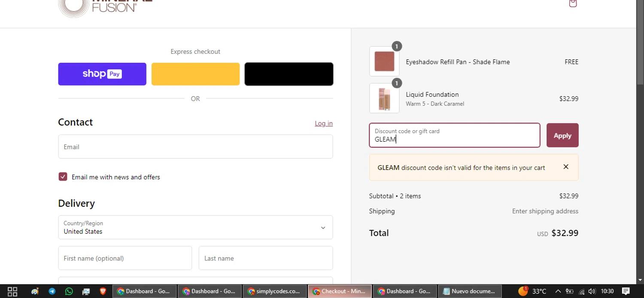This screenshot has width=644, height=298.
Task: Click the page scrollbar down arrow
Action: tap(640, 280)
